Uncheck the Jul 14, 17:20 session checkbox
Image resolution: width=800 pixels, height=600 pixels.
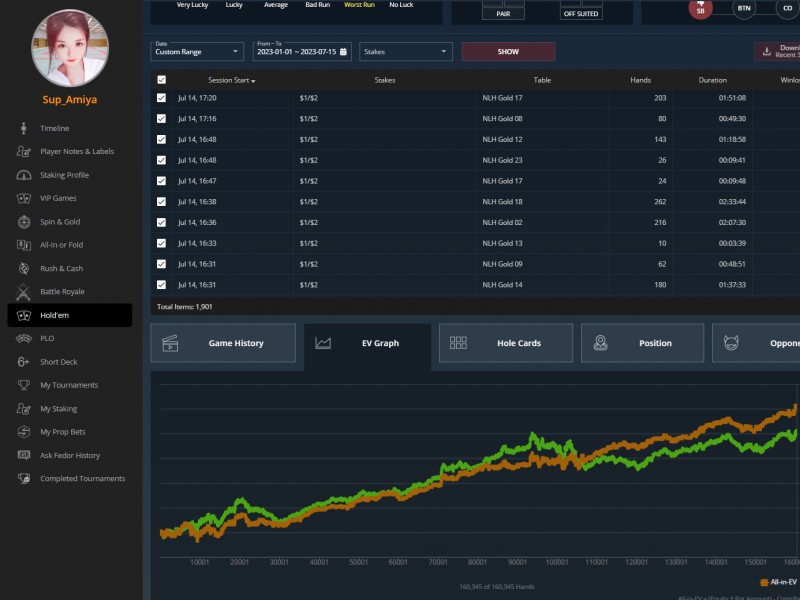(162, 98)
